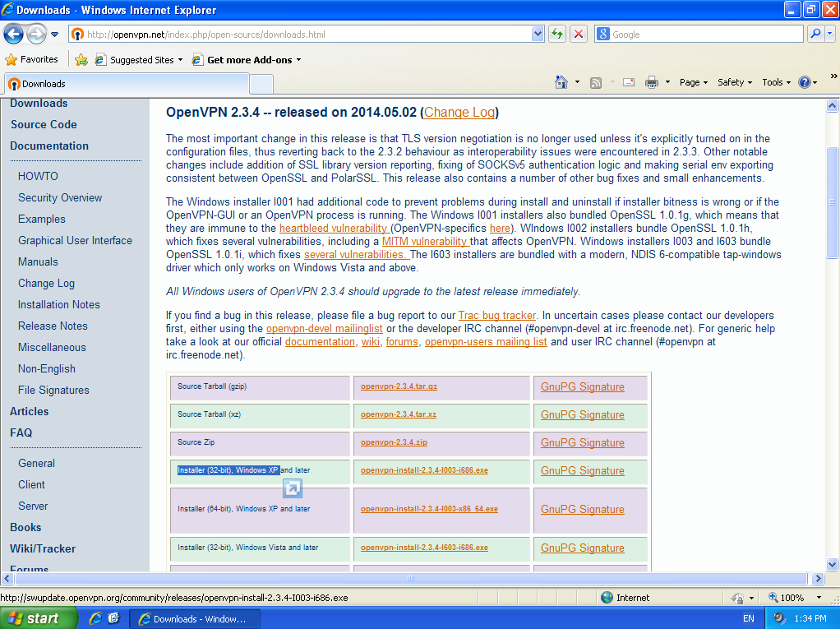
Task: Open the MITM vulnerability link
Action: (426, 242)
